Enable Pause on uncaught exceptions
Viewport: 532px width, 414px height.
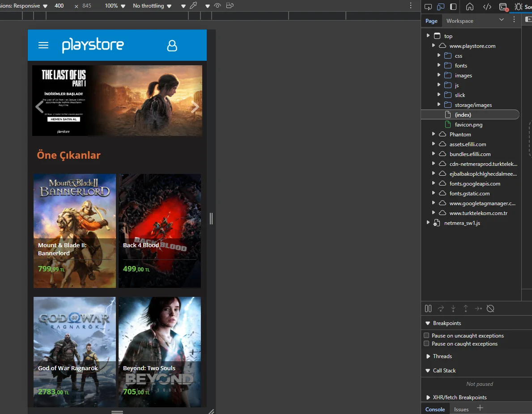tap(426, 336)
